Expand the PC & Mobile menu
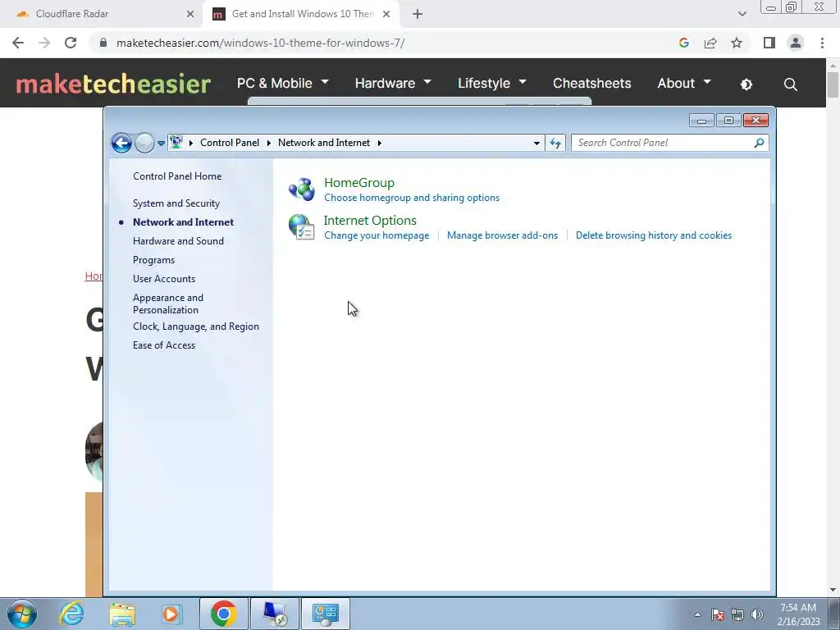 point(283,83)
